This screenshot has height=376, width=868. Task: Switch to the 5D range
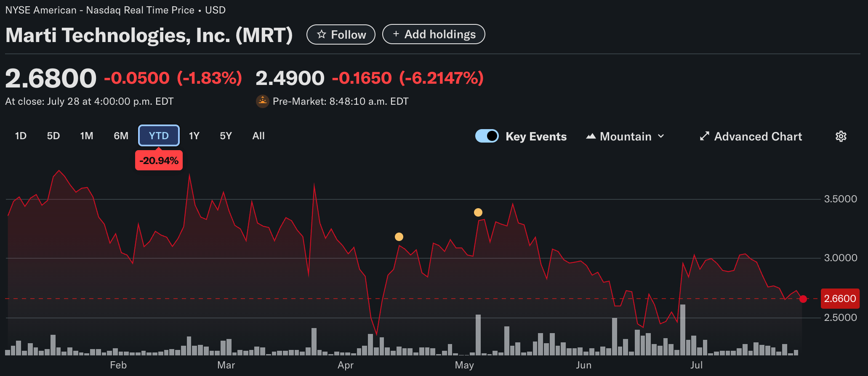pos(53,136)
